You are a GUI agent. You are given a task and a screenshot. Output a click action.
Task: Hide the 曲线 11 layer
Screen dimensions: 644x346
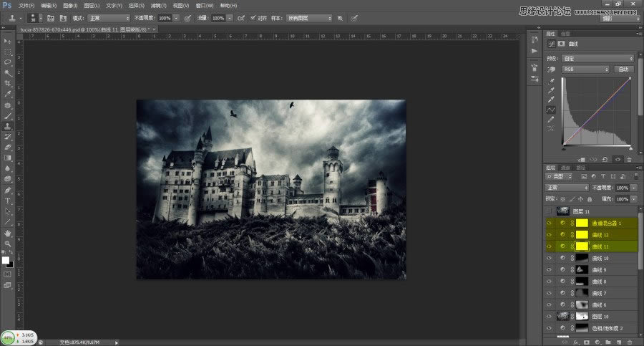pos(549,246)
